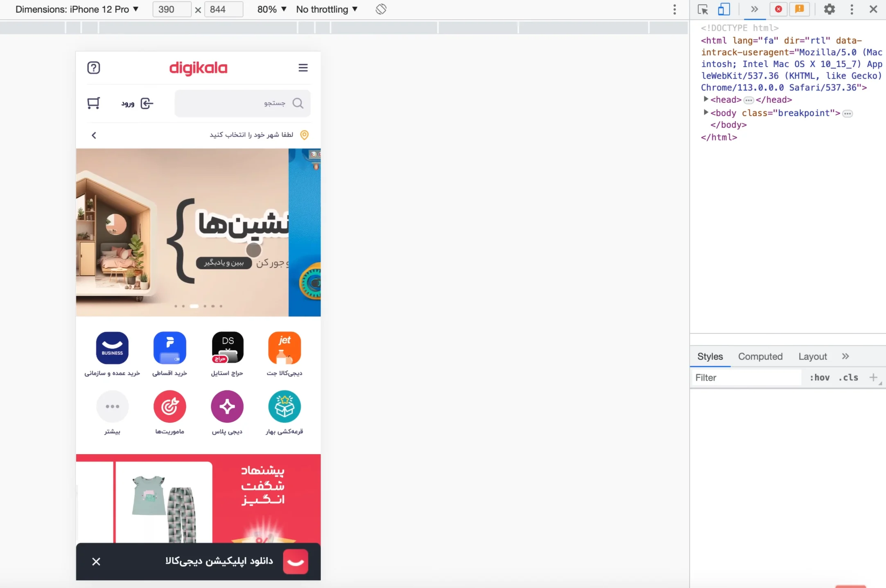
Task: Open the DS style sale icon
Action: (227, 348)
